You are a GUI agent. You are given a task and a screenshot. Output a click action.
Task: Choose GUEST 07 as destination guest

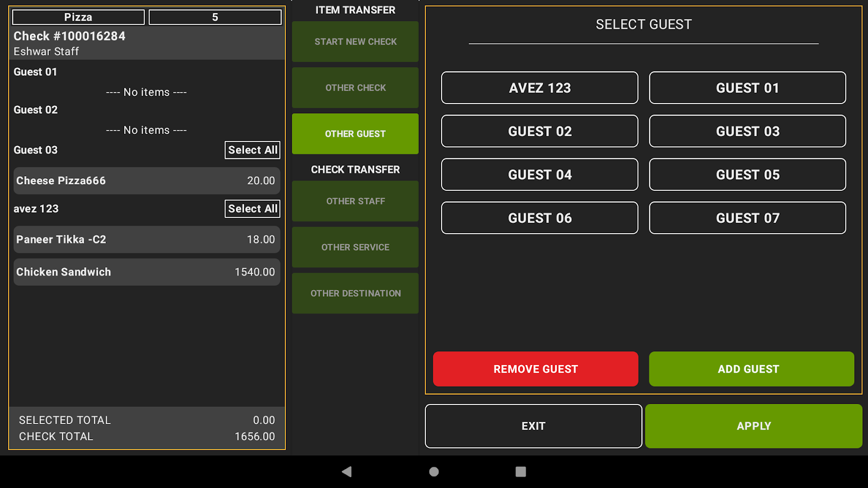748,218
